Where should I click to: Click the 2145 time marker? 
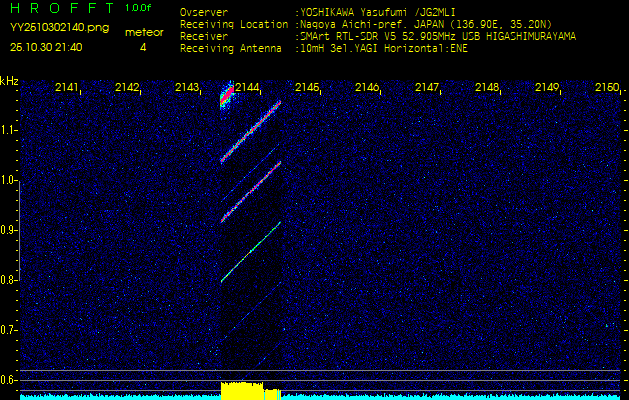tap(306, 88)
